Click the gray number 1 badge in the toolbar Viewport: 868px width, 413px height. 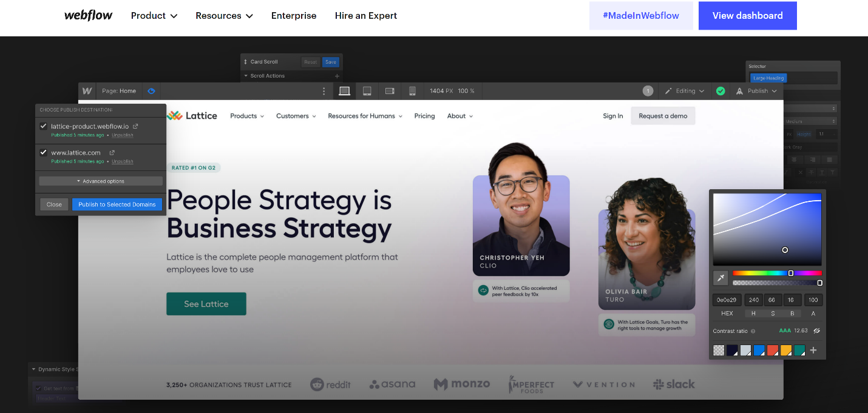pos(648,91)
